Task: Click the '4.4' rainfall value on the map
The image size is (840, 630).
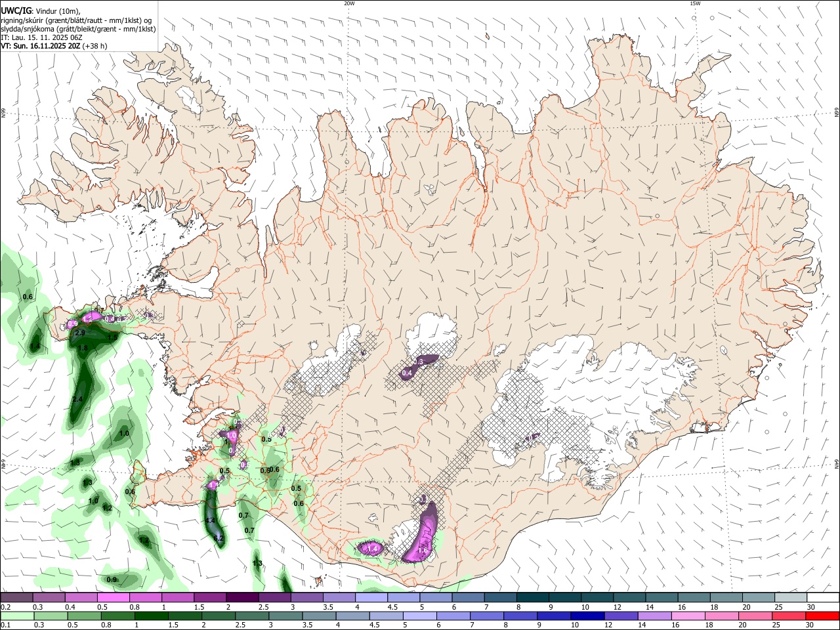Action: tap(211, 520)
